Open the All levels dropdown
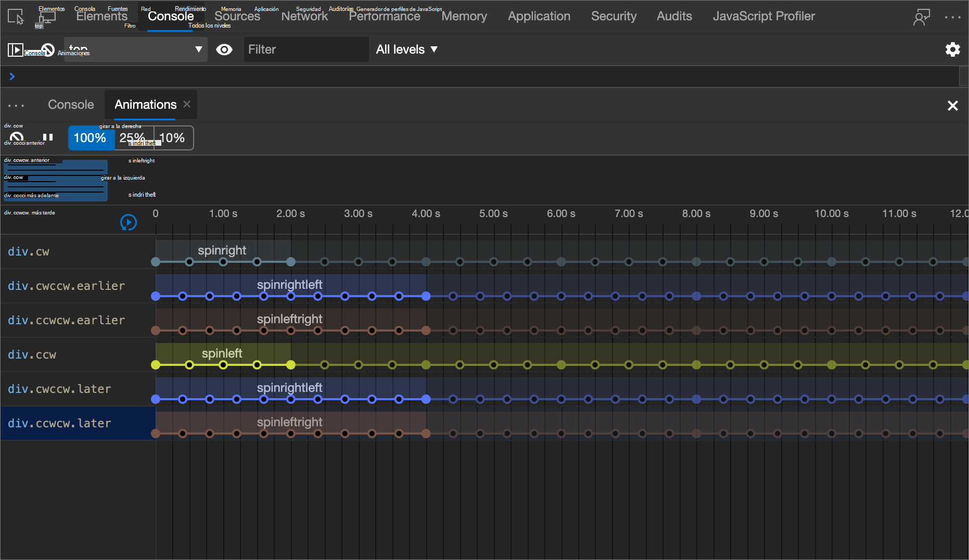 407,49
